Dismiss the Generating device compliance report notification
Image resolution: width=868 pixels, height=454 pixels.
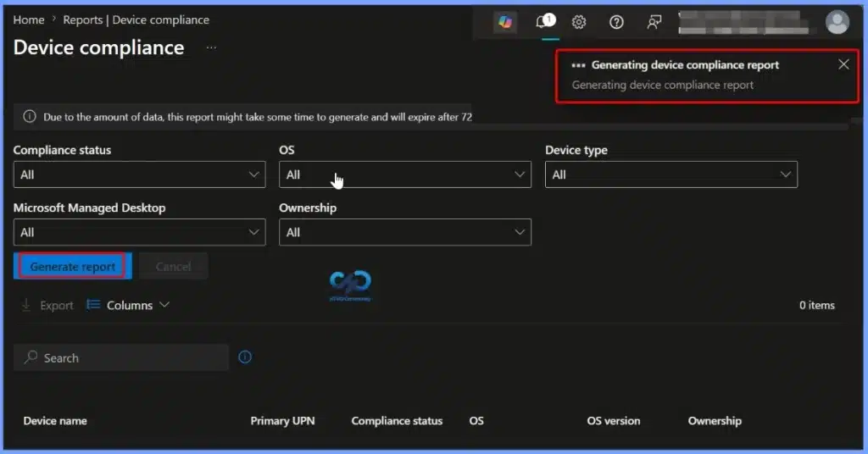click(x=843, y=64)
